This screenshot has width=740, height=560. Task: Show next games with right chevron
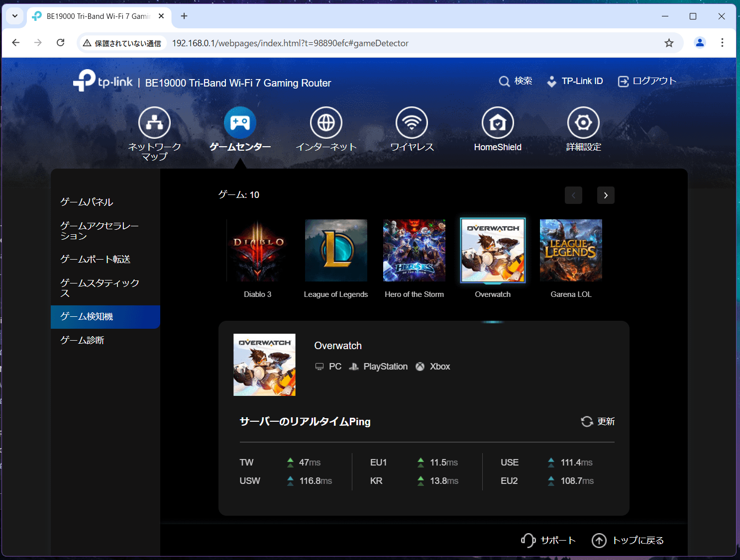click(x=606, y=195)
